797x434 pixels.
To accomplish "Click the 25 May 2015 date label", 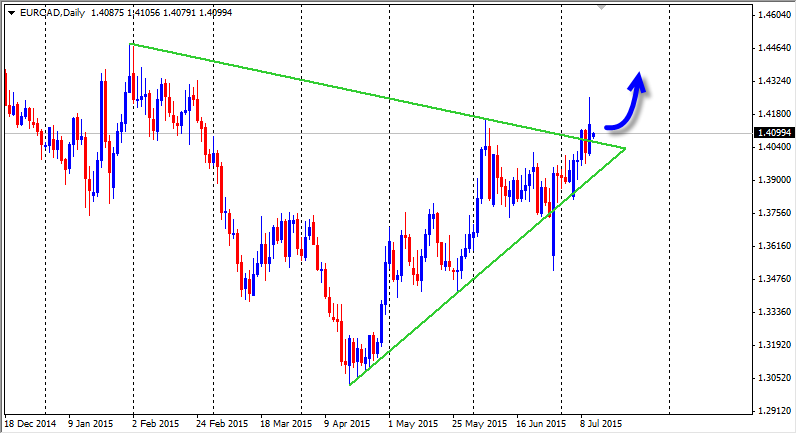I will coord(479,423).
